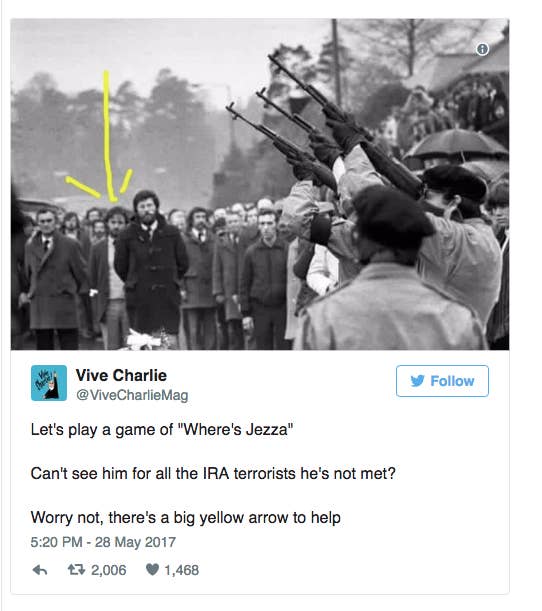Open the black-and-white funeral photo
542x611 pixels.
click(x=260, y=184)
